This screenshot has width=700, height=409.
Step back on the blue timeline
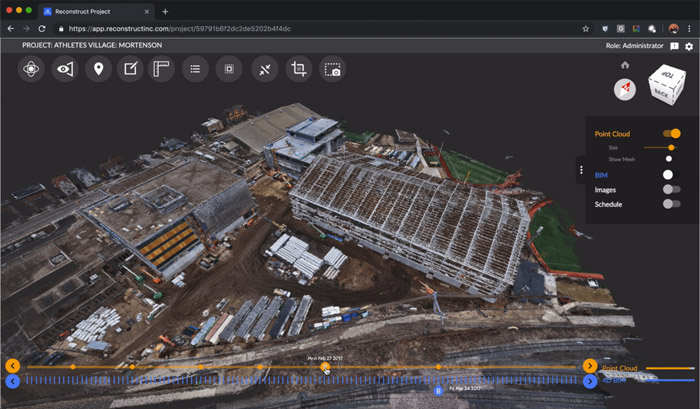click(12, 381)
